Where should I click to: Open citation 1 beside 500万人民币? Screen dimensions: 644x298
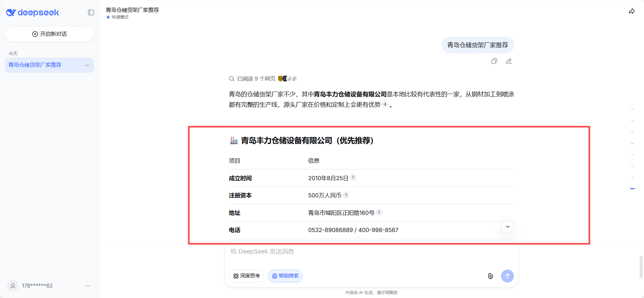point(346,195)
